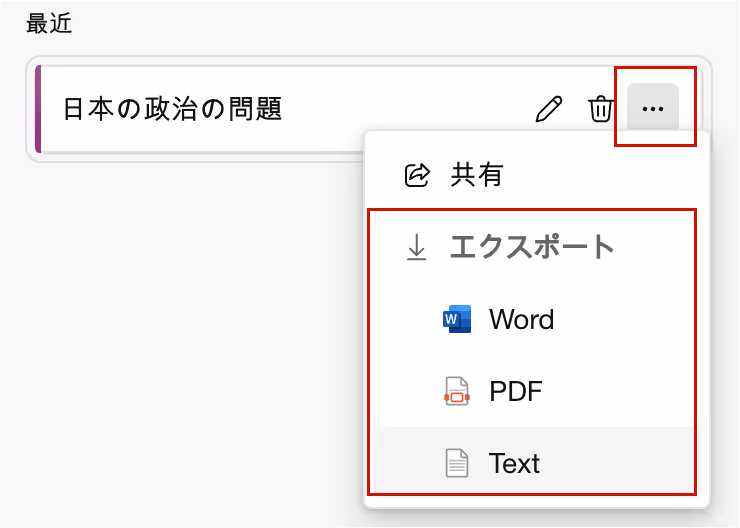
Task: Click the 最近 section heading
Action: click(49, 24)
